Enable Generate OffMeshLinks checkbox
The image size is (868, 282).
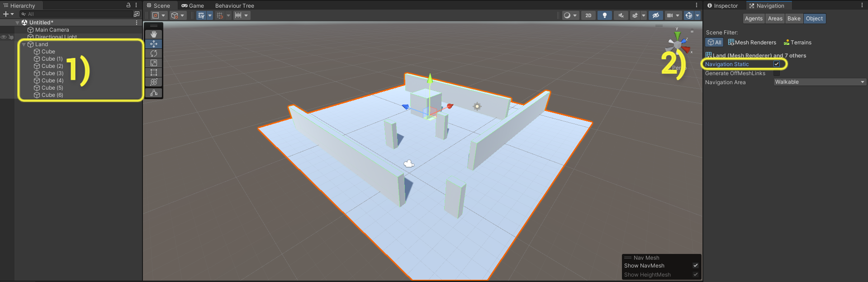pos(777,73)
